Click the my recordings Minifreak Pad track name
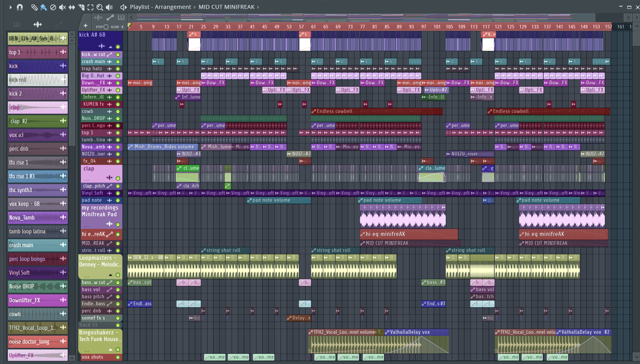Image resolution: width=640 pixels, height=364 pixels. click(x=100, y=211)
